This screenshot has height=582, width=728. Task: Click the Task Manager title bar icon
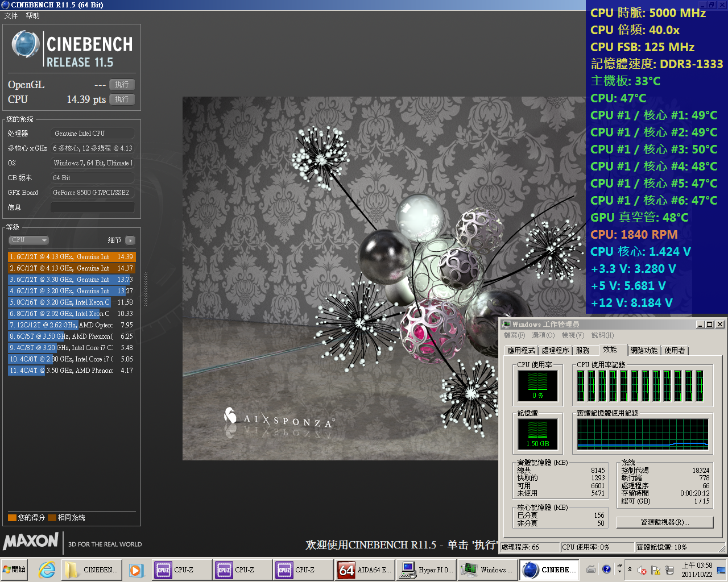click(x=506, y=324)
